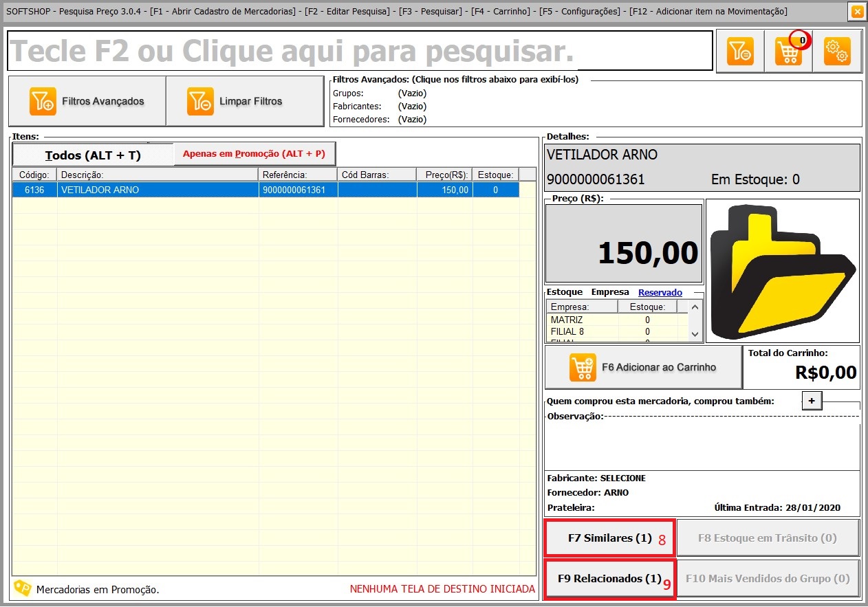Expand 'Quem comprou' section with plus button
The image size is (868, 607).
pyautogui.click(x=812, y=401)
